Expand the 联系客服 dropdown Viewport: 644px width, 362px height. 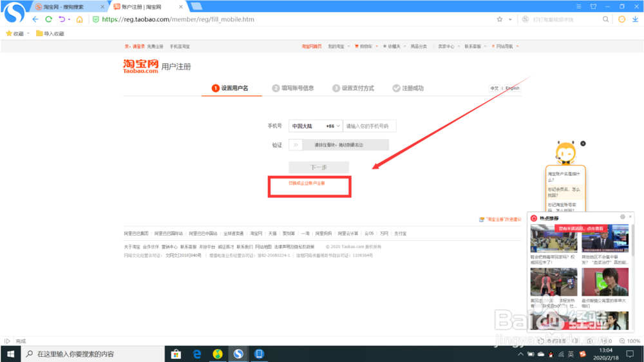[x=485, y=46]
